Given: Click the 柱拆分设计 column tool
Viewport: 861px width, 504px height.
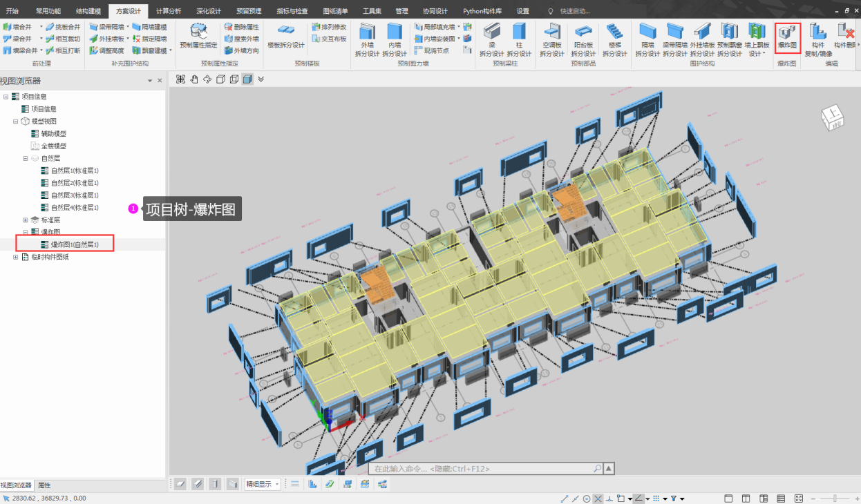Looking at the screenshot, I should click(519, 39).
